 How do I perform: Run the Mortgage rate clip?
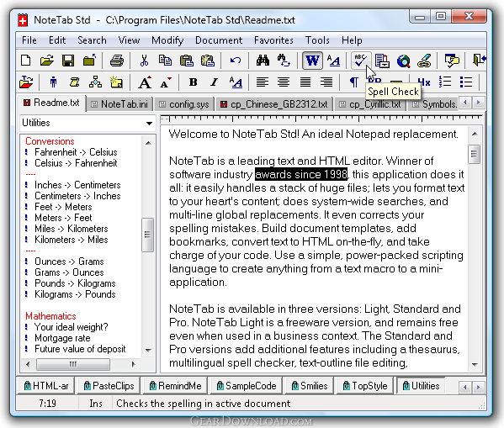click(x=62, y=338)
